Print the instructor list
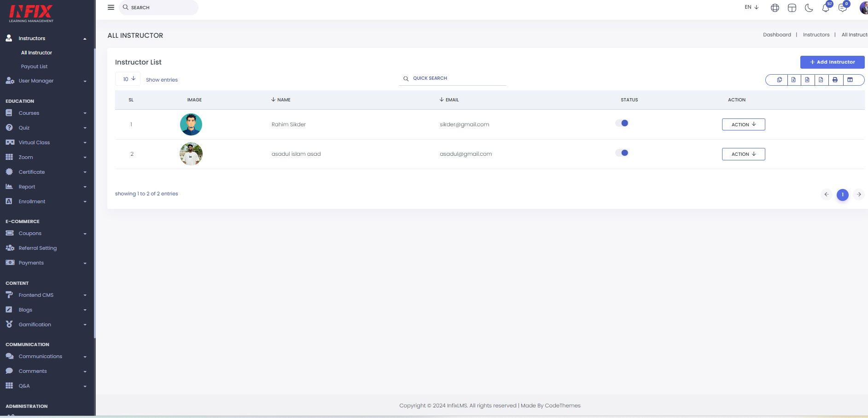This screenshot has width=868, height=418. point(835,80)
